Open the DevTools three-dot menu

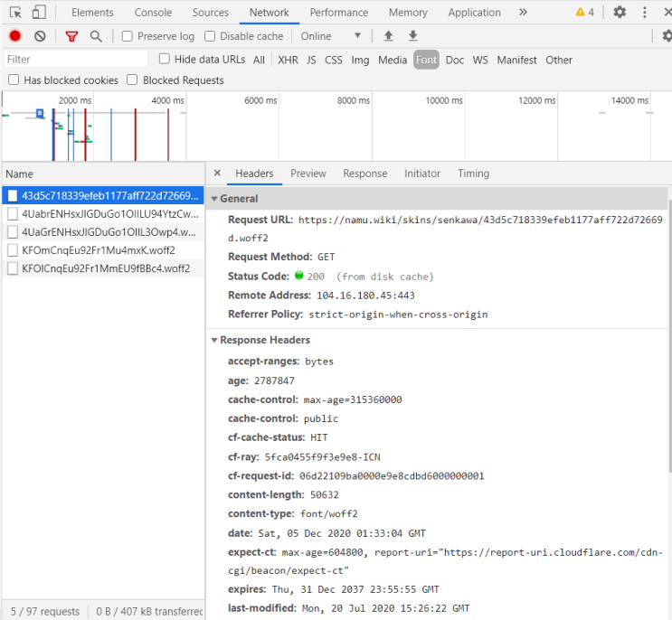click(645, 12)
